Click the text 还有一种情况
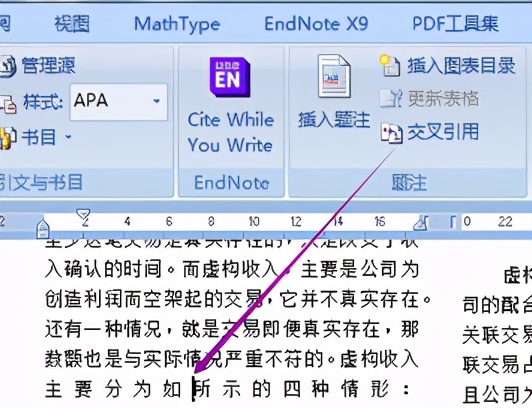This screenshot has width=532, height=408. point(103,329)
